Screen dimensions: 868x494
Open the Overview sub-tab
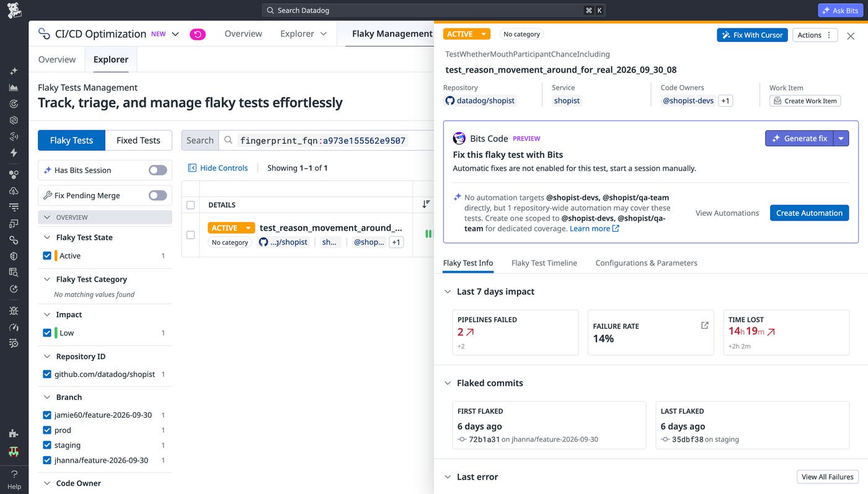[x=57, y=60]
